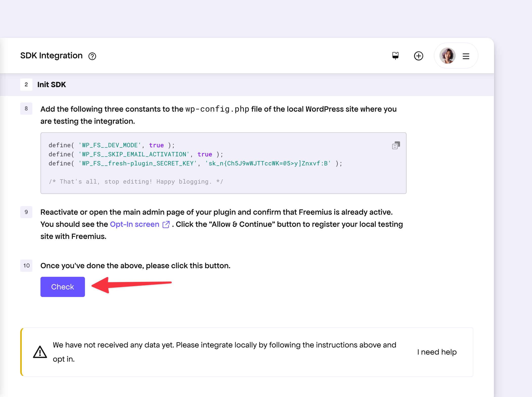Click the warning triangle icon in the notice

click(40, 352)
